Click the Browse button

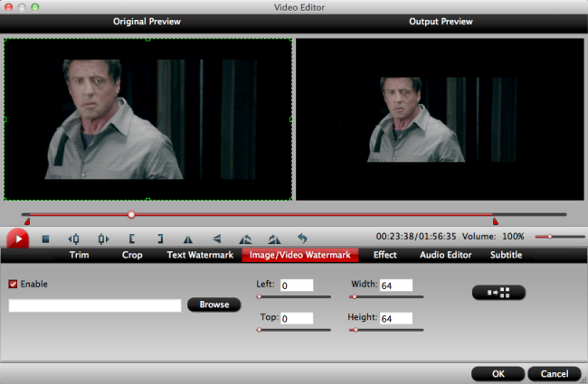[x=214, y=304]
